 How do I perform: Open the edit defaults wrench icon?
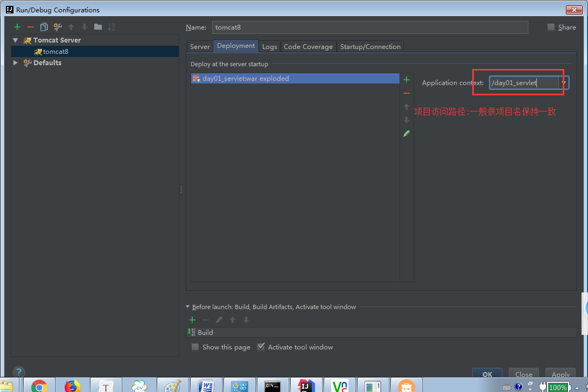pos(58,27)
